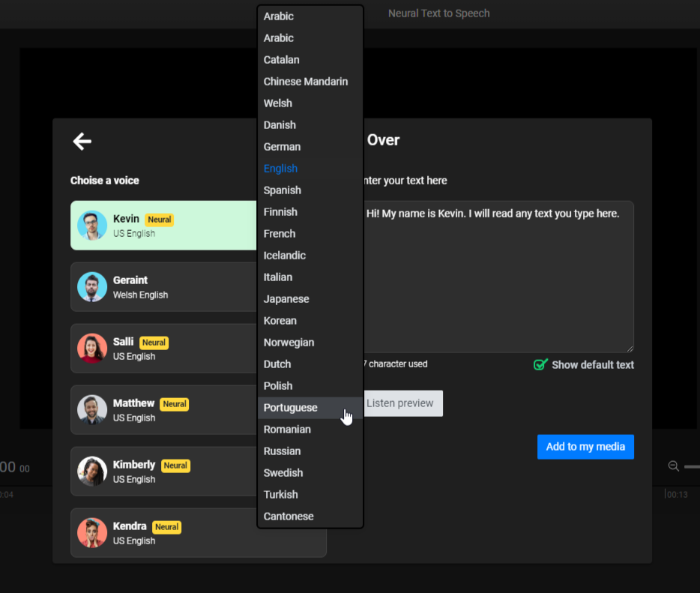Viewport: 700px width, 593px height.
Task: Click Salli's avatar image
Action: (92, 349)
